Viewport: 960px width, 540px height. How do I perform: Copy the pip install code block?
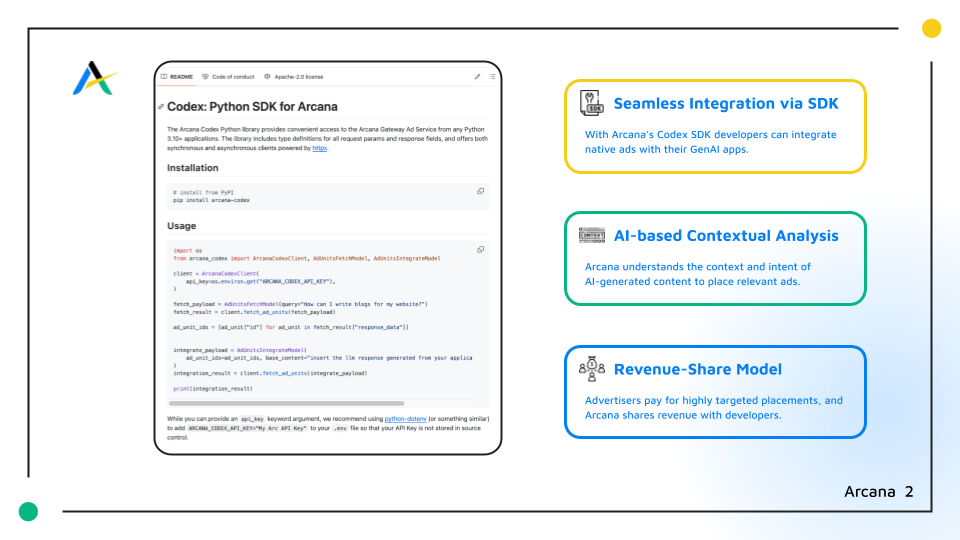(x=481, y=192)
